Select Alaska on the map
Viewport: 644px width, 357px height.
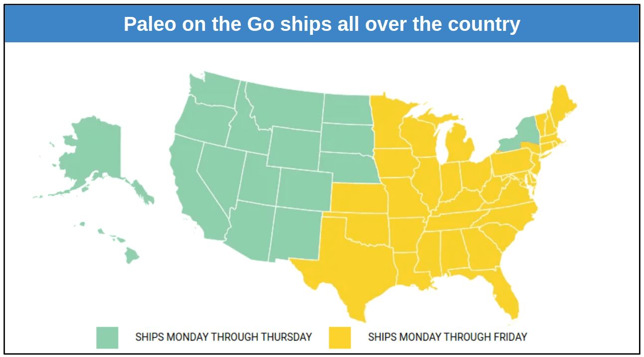click(x=92, y=154)
